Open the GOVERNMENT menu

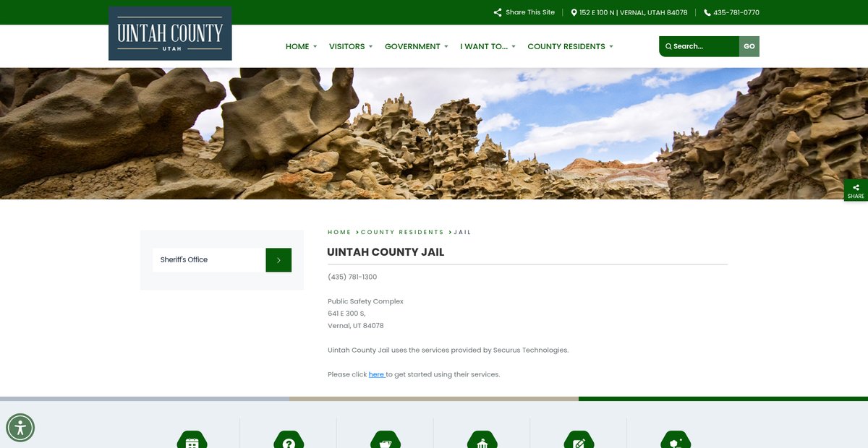(x=412, y=46)
